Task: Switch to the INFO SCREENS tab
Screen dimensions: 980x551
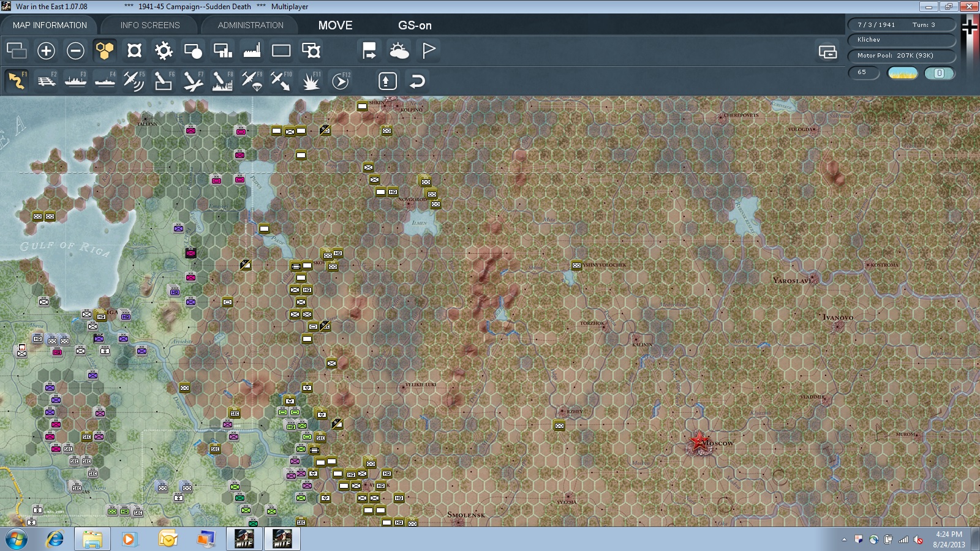Action: pos(150,25)
